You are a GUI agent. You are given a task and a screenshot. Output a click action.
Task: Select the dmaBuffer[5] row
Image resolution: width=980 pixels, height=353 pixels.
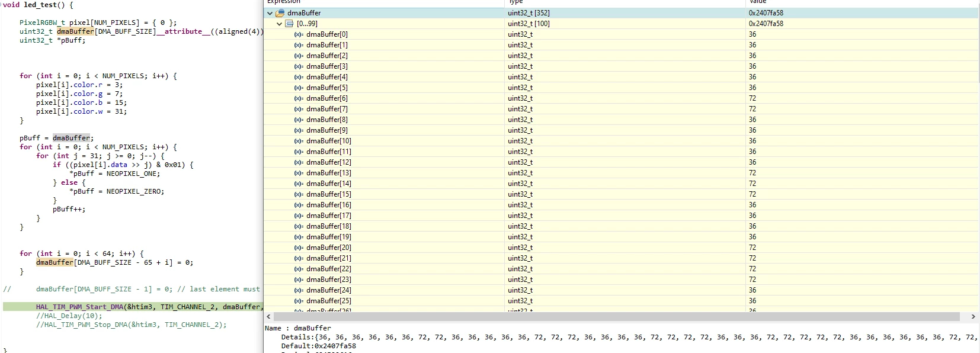pos(621,88)
